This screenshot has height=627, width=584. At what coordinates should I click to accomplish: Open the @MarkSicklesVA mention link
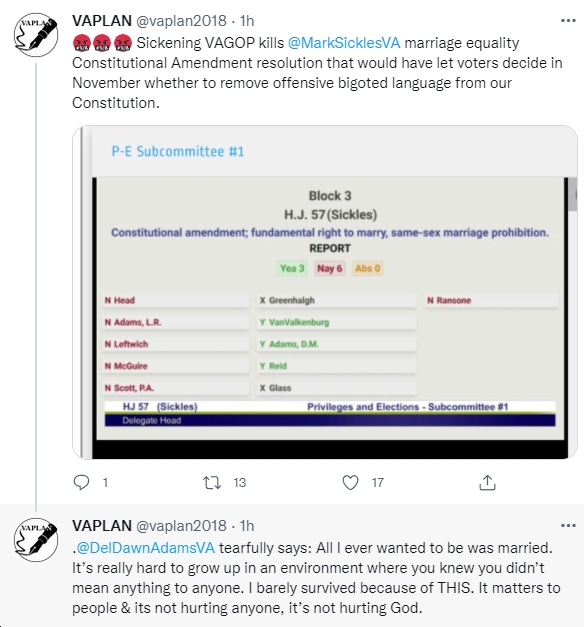click(344, 43)
